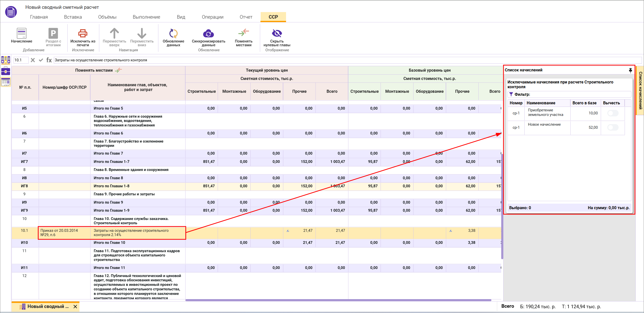Screen dimensions: 644x313
Task: Hide zero chapters with Скрыть нулевые главы
Action: (x=277, y=33)
